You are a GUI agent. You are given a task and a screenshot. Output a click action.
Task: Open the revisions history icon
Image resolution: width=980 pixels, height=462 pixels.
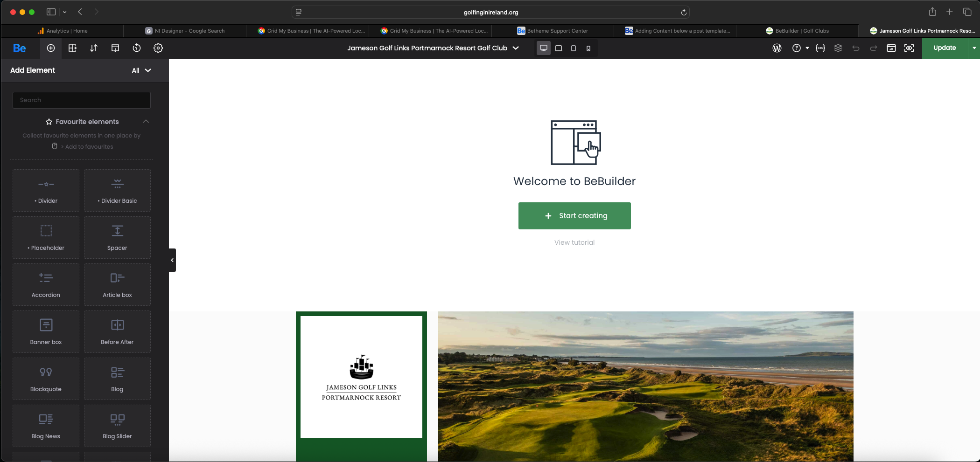pos(137,48)
